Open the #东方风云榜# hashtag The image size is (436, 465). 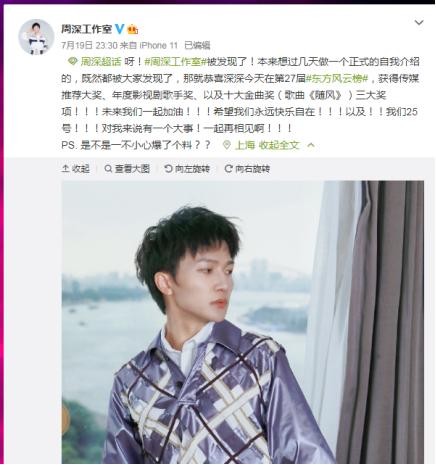pos(337,79)
